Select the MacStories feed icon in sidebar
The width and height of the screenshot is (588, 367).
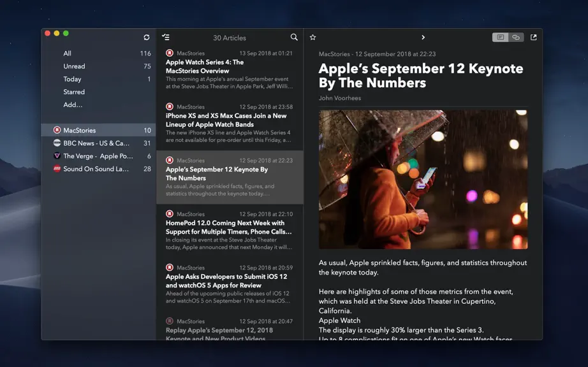click(x=57, y=130)
